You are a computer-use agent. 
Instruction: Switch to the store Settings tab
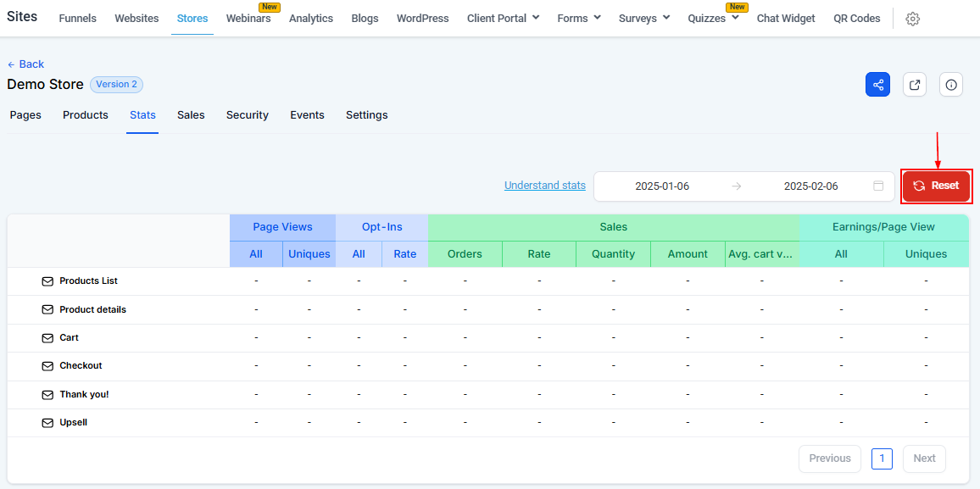pos(367,115)
